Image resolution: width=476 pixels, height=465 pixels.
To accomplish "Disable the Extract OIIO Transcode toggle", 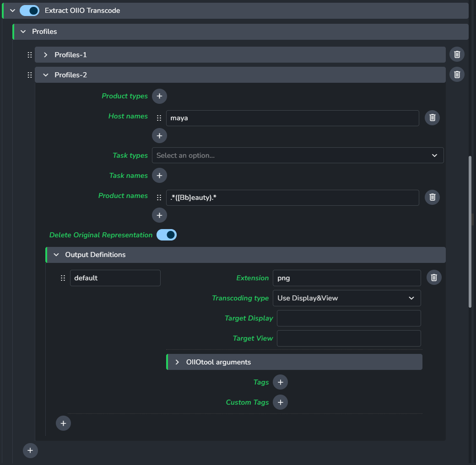I will coord(30,11).
